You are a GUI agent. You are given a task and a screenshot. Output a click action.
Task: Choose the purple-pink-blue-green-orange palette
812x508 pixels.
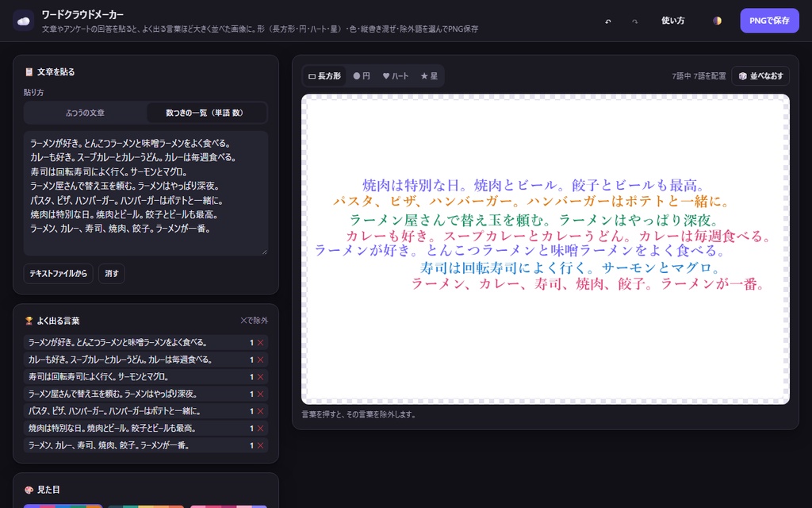click(63, 506)
